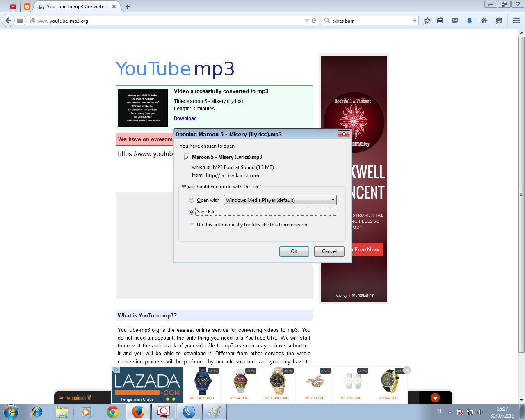The height and width of the screenshot is (420, 525).
Task: Select the Save File radio button
Action: click(192, 212)
